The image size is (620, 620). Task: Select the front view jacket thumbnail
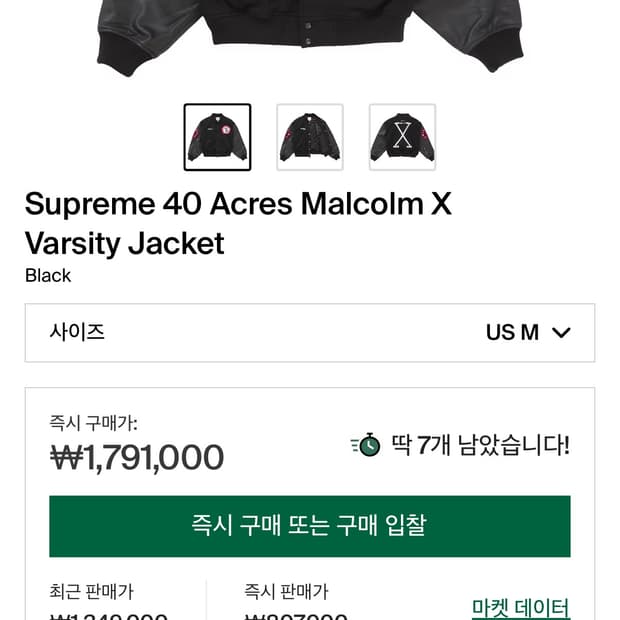(x=217, y=137)
